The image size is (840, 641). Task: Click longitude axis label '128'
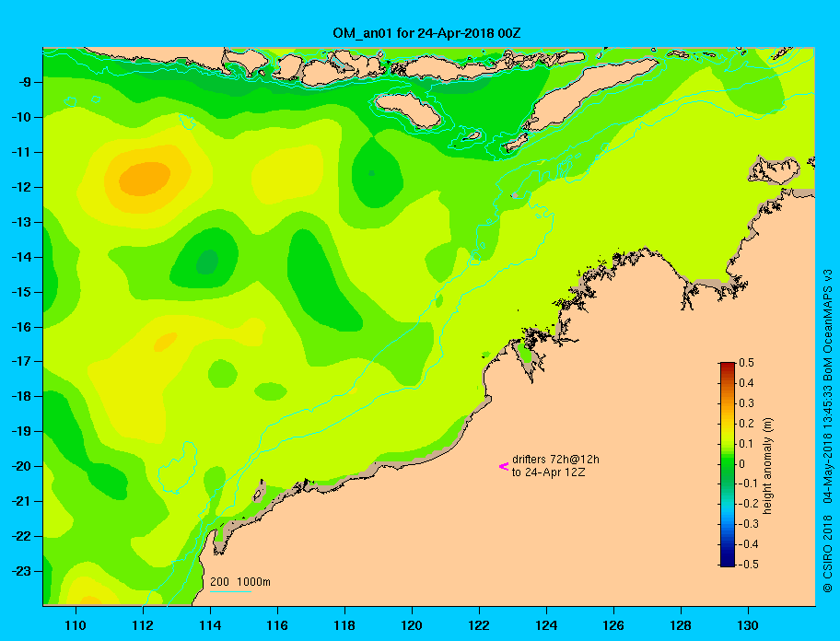tap(681, 625)
